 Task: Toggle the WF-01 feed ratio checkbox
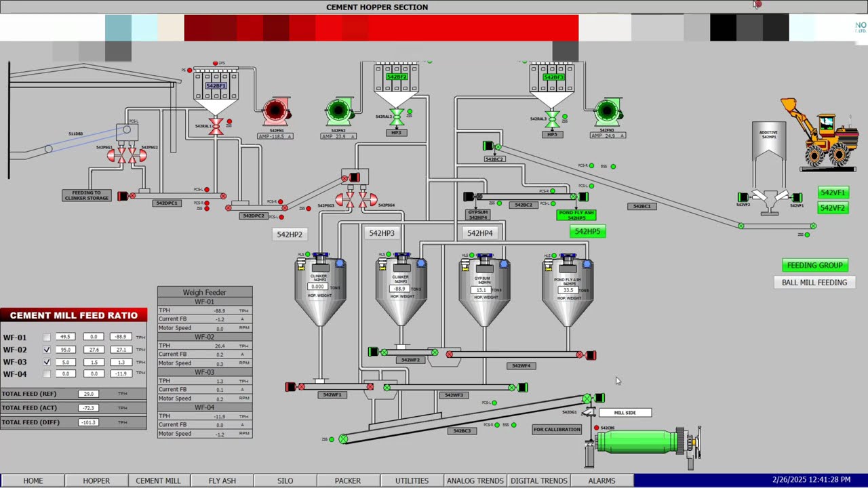point(47,337)
